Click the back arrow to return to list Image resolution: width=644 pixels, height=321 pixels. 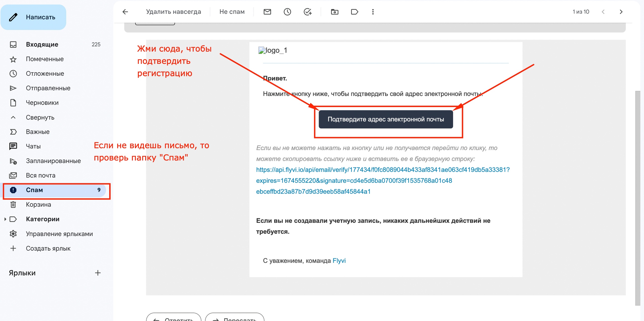click(x=125, y=12)
